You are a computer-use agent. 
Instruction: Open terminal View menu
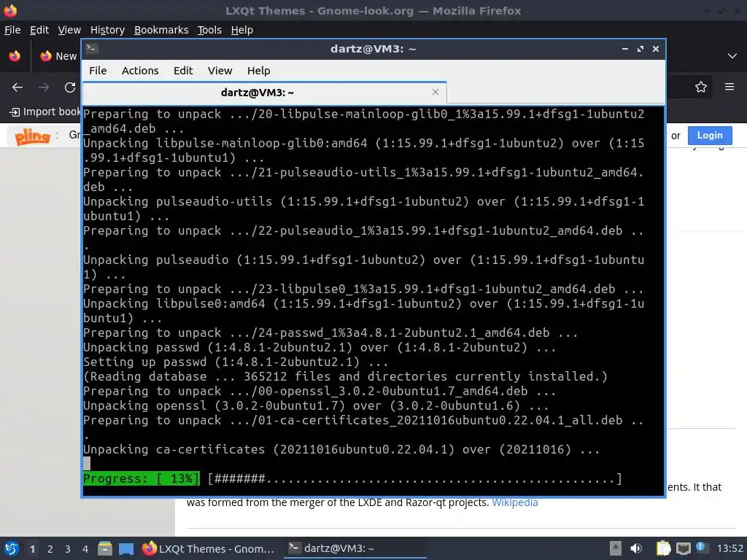[220, 71]
